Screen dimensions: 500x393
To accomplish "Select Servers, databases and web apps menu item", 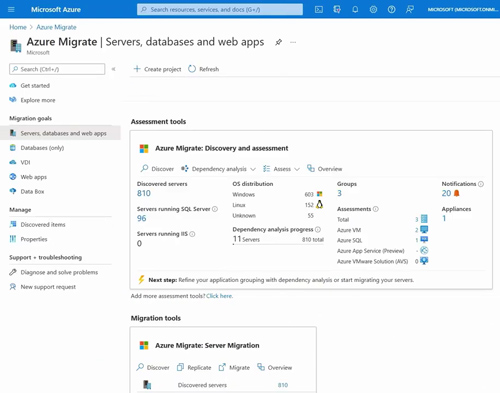I will [x=60, y=133].
